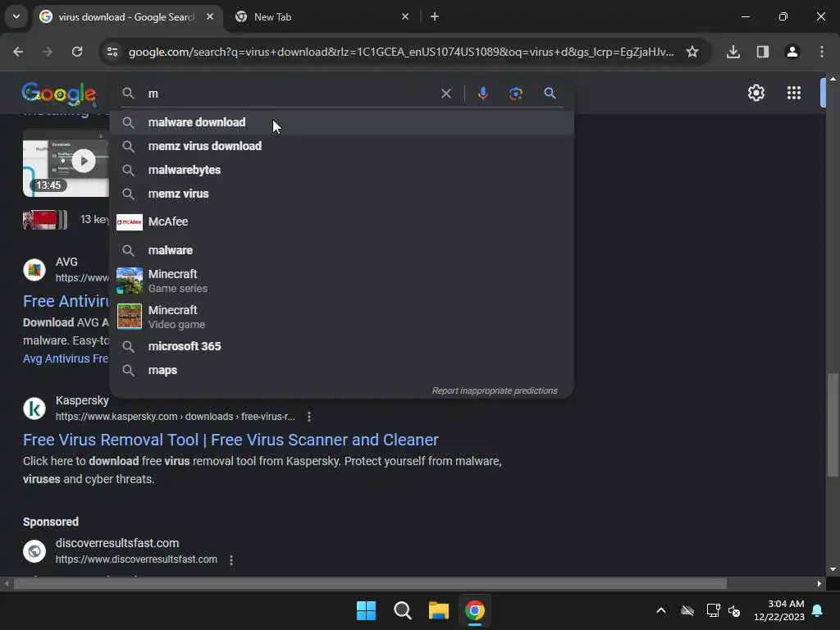Submit search with blue magnifier button
The image size is (840, 630).
coord(550,94)
